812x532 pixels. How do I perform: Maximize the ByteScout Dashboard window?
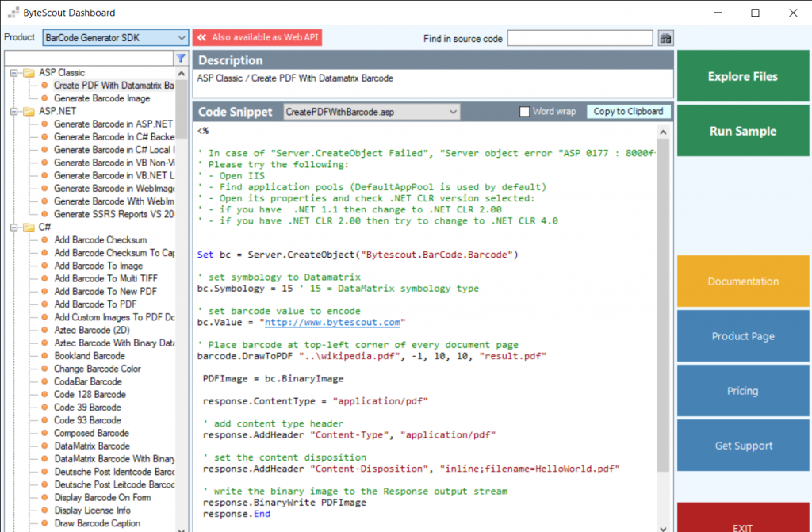coord(755,13)
